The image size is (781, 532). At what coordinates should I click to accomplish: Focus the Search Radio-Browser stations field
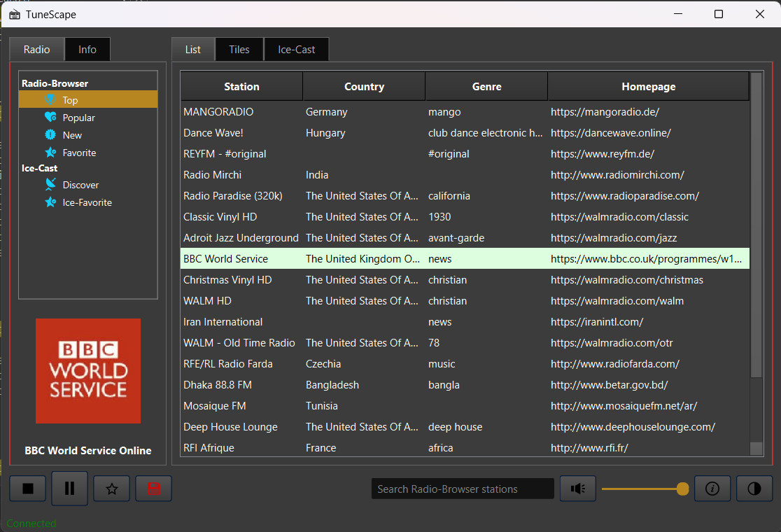tap(462, 489)
